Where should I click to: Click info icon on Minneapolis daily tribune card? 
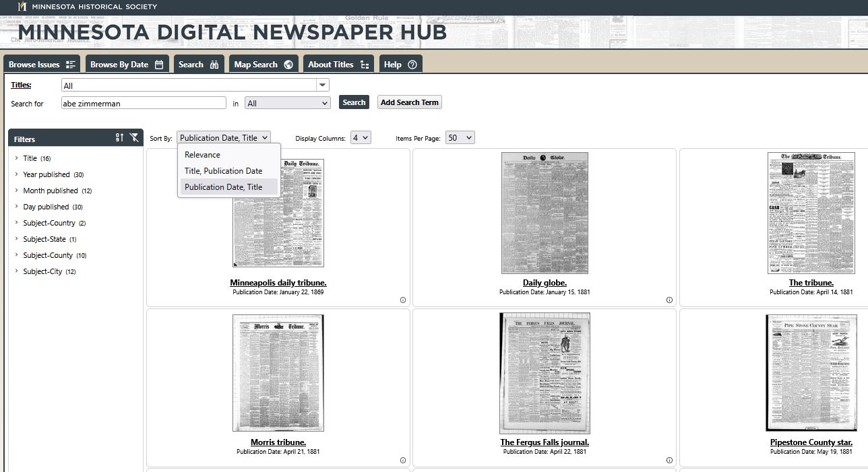point(403,300)
